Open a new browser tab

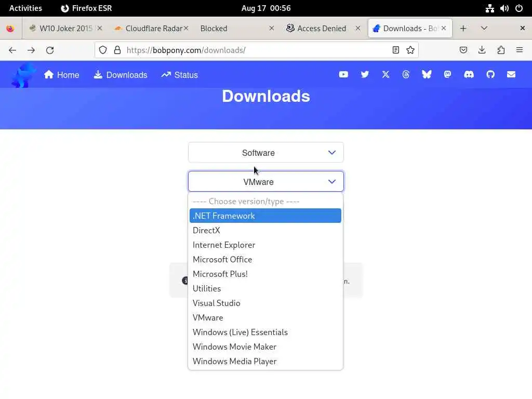click(463, 28)
